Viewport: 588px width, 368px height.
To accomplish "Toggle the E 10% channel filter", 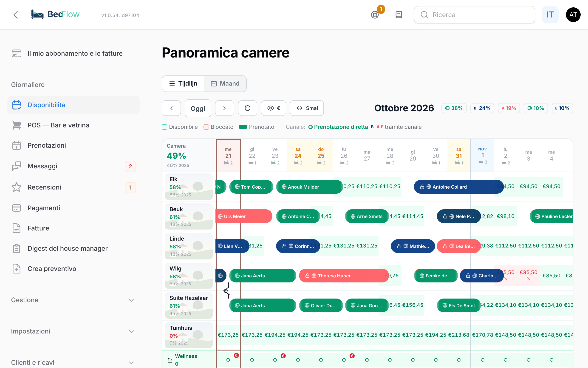I will coord(562,108).
